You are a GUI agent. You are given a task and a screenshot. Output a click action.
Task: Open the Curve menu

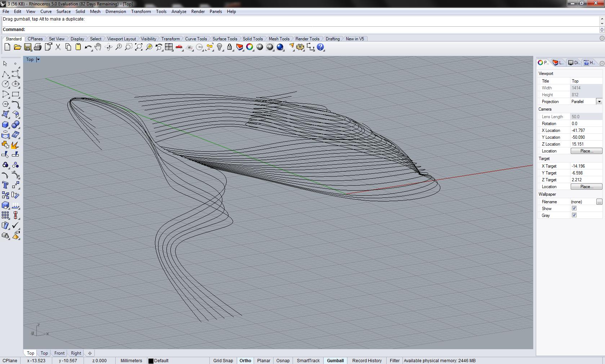pos(46,12)
